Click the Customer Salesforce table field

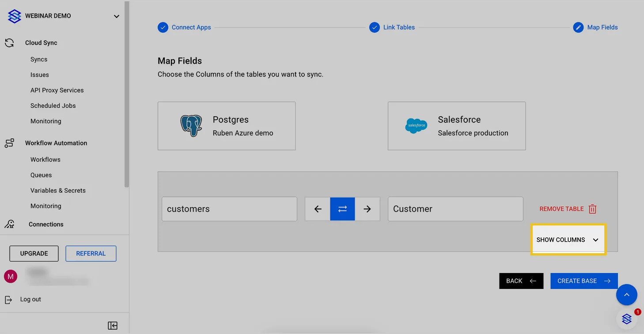[455, 209]
